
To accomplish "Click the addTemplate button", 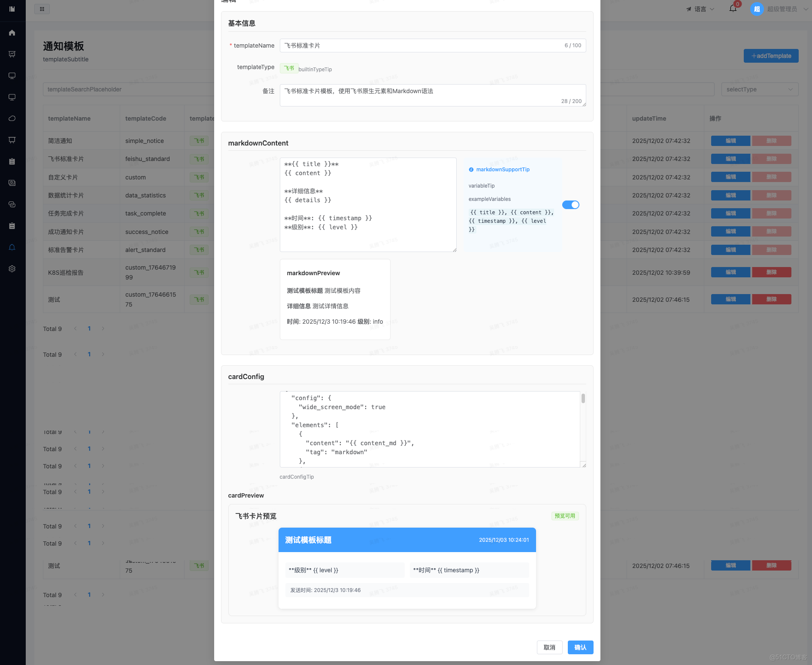I will tap(771, 56).
